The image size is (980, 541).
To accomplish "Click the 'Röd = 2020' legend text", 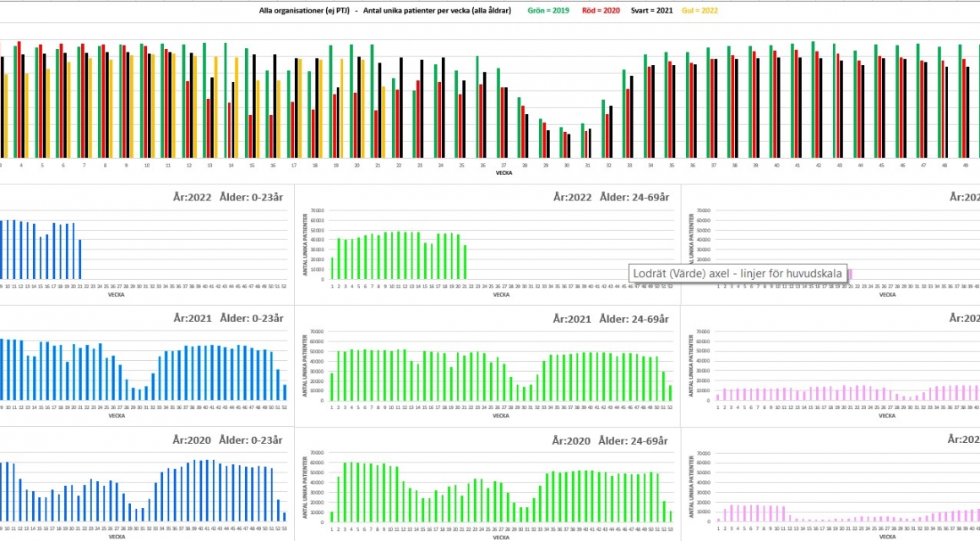I will tap(601, 11).
